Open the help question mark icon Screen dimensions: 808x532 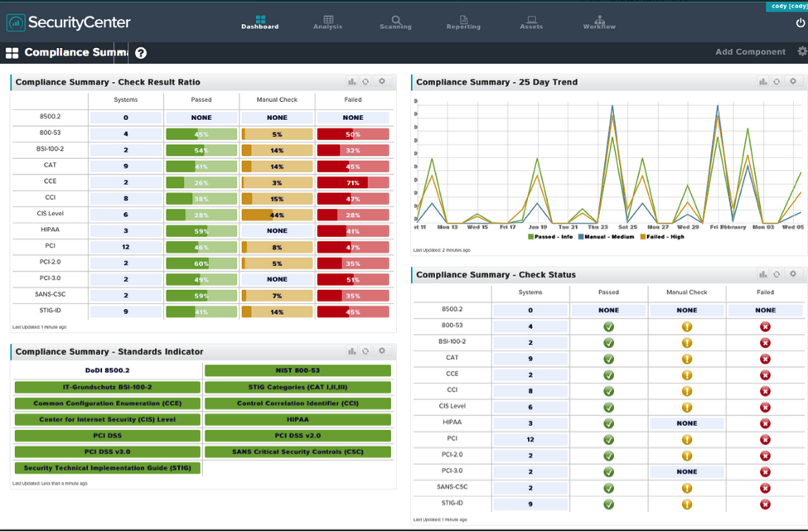(x=141, y=52)
